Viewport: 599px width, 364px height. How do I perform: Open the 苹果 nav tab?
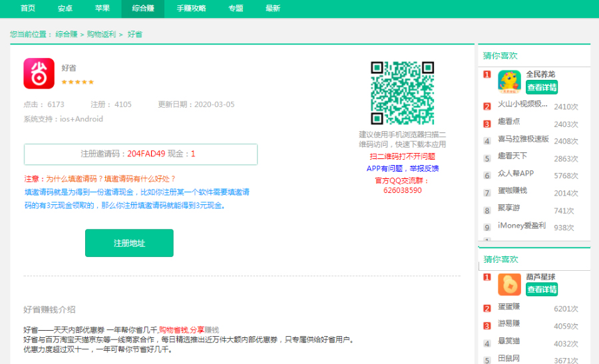click(102, 9)
